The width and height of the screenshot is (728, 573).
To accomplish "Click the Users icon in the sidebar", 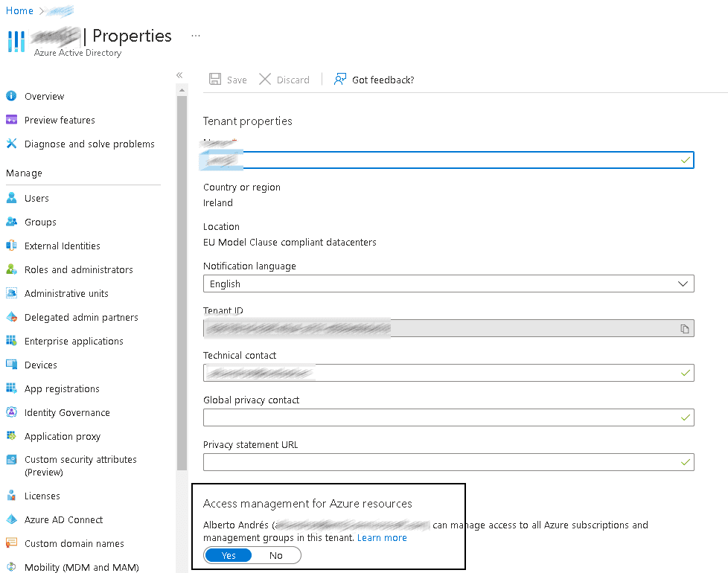I will click(x=12, y=198).
